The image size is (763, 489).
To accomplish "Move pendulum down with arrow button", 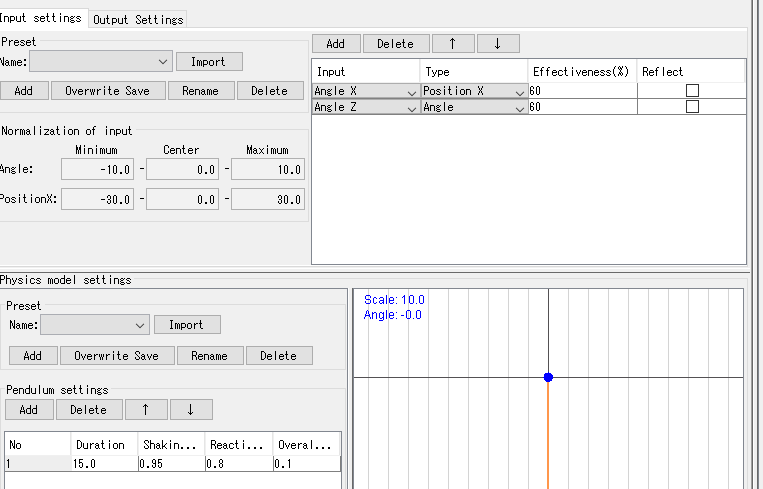I will point(191,410).
